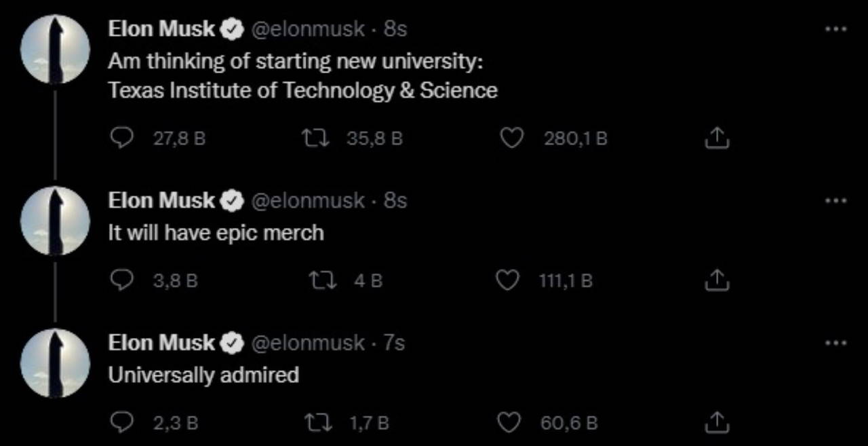Open avatar of the first tweet
Image resolution: width=868 pixels, height=446 pixels.
click(56, 49)
